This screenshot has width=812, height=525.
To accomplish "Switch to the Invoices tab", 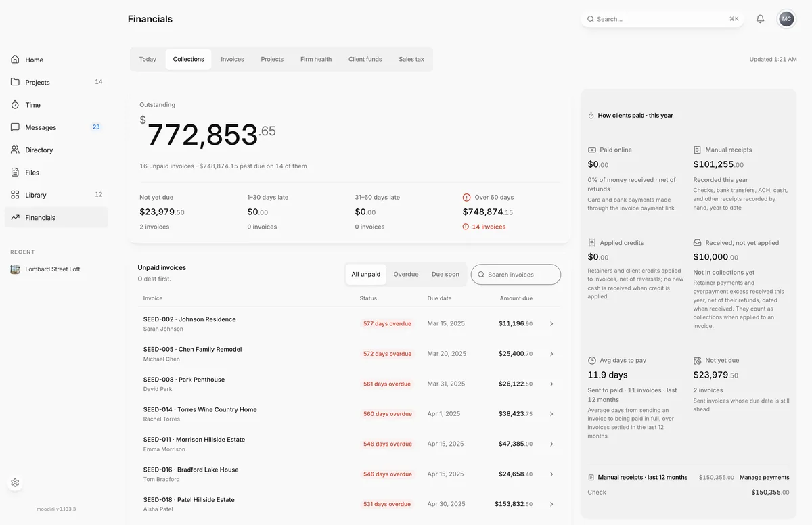I will tap(232, 59).
